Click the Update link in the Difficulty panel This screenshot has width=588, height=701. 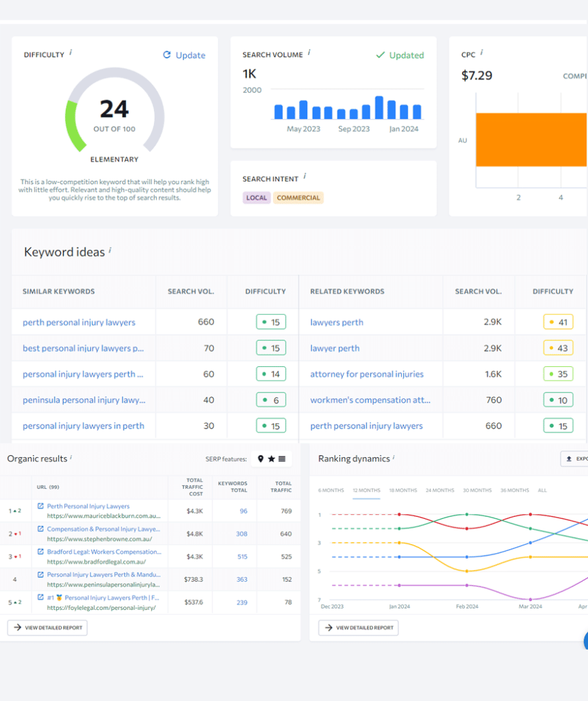pyautogui.click(x=190, y=55)
